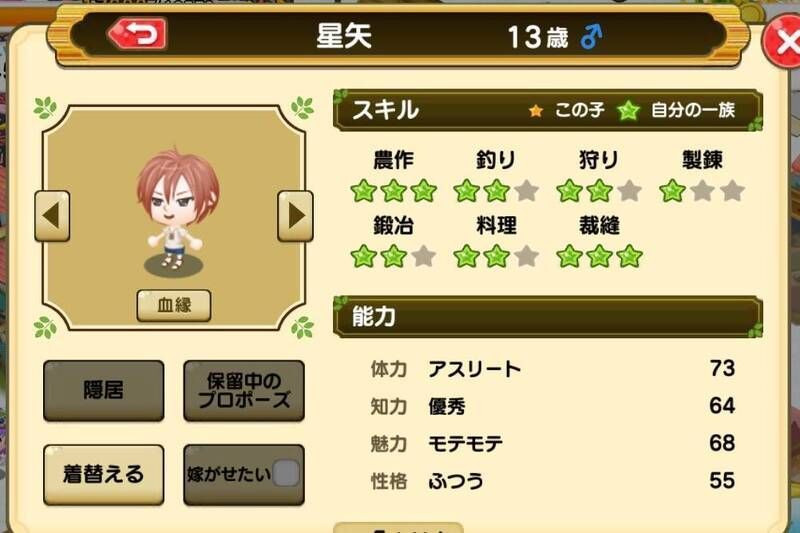Click the green 自分の一族 star legend icon
Viewport: 800px width, 533px height.
coord(628,110)
